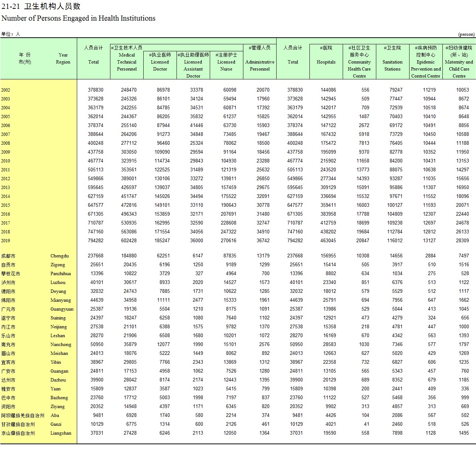
Task: Click the 2012 licensed nurse value 139811
Action: (229, 178)
